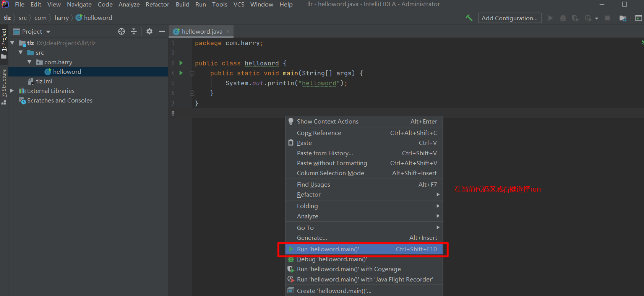
Task: Click the IntelliJ IDEA application logo icon
Action: click(5, 4)
